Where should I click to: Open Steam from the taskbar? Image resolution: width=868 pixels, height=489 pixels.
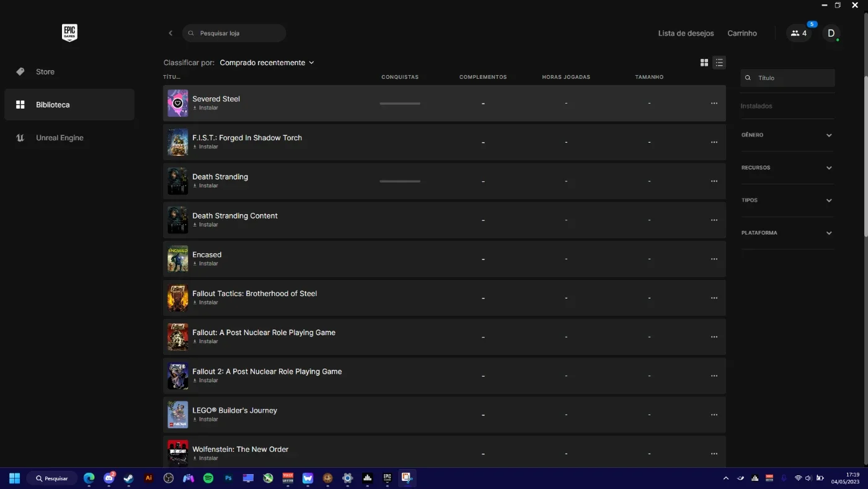click(128, 478)
